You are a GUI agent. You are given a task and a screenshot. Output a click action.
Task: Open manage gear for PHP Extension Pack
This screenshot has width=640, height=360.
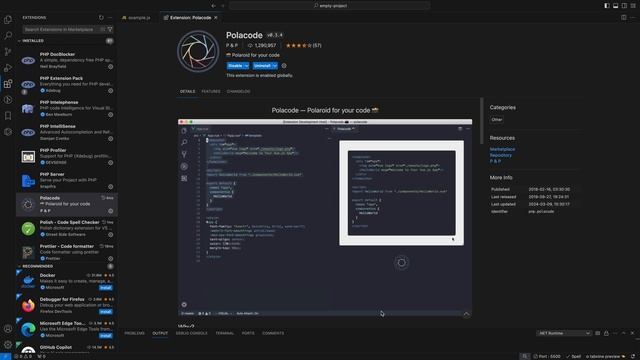point(110,91)
